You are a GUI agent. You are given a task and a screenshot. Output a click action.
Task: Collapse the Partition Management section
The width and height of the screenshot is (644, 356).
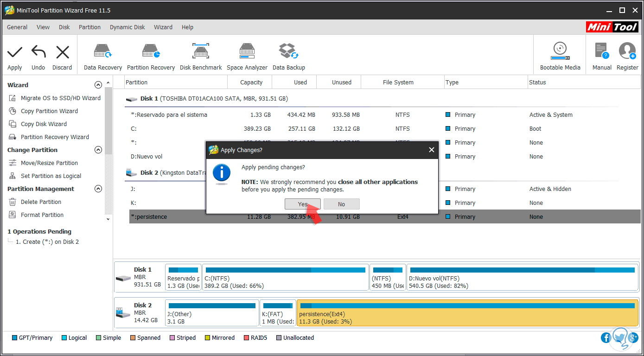[x=98, y=189]
